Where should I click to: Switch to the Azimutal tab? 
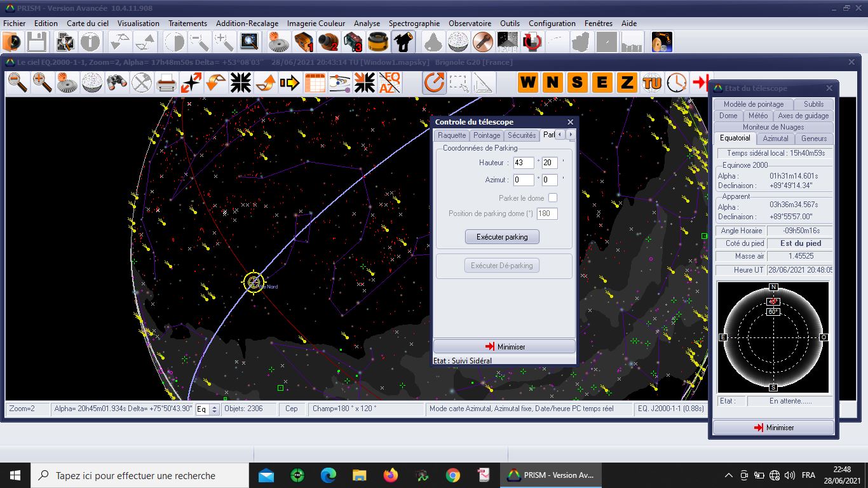pyautogui.click(x=775, y=139)
